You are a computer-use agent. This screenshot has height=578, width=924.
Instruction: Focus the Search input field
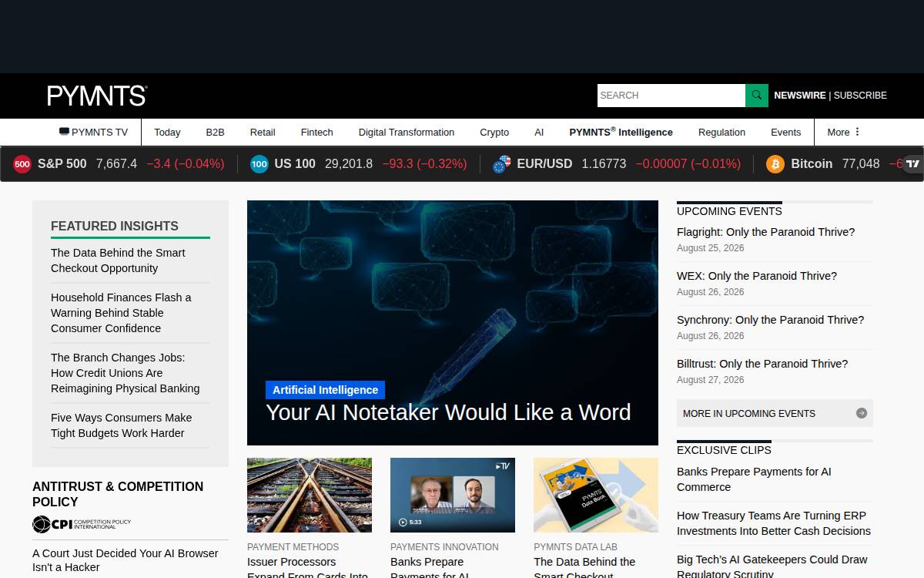[x=671, y=96]
